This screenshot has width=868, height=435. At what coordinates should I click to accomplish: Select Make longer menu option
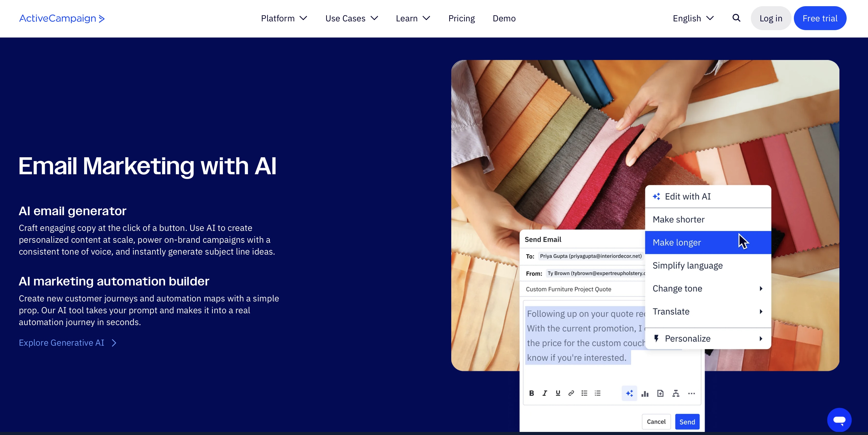tap(676, 243)
